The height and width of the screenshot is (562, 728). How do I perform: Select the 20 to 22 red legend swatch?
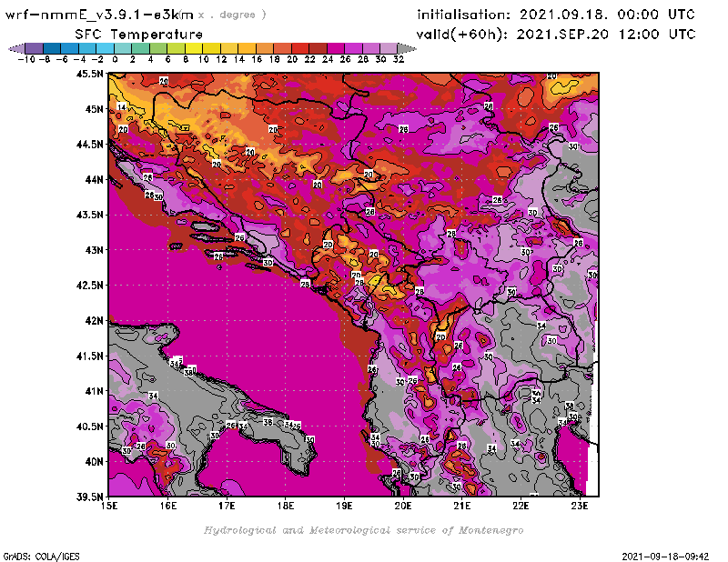coord(300,49)
